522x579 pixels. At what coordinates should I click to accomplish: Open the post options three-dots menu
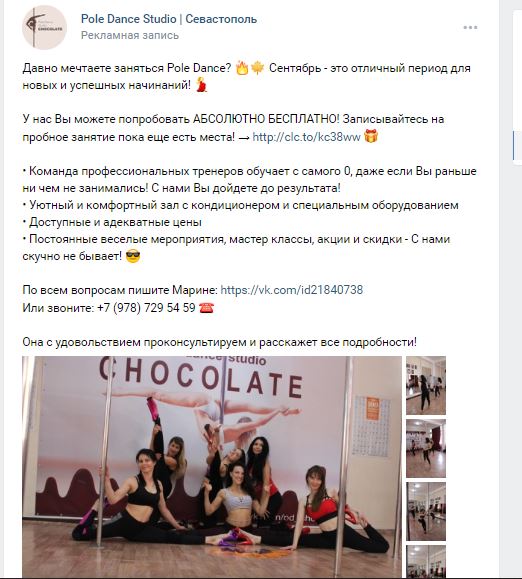tap(470, 28)
